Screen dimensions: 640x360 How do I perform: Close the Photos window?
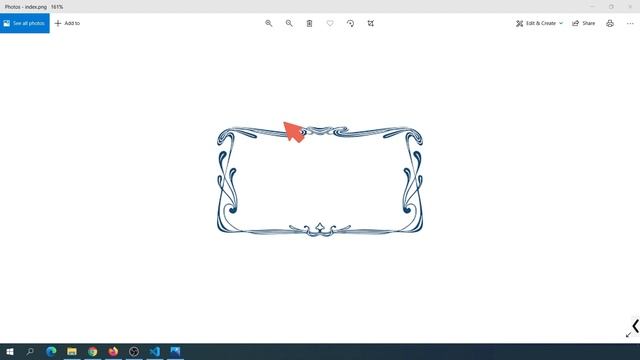pos(630,7)
